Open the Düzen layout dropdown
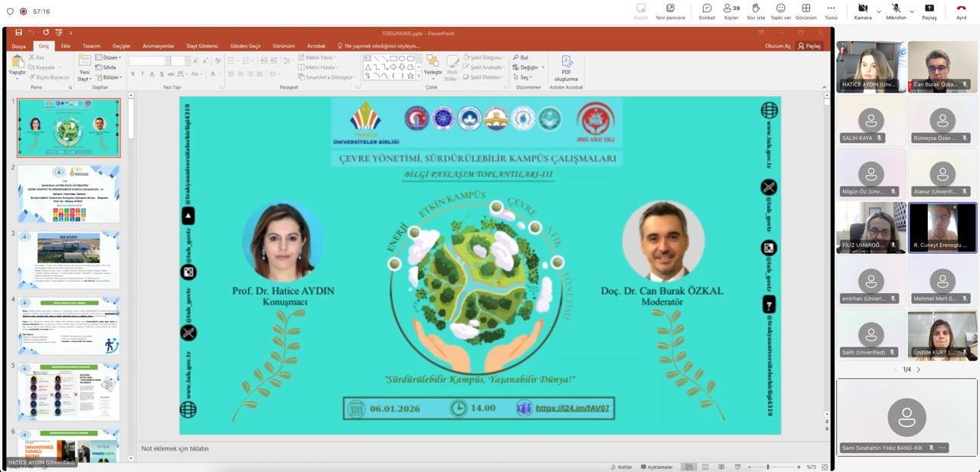Screen dimensions: 980x472 pyautogui.click(x=111, y=57)
